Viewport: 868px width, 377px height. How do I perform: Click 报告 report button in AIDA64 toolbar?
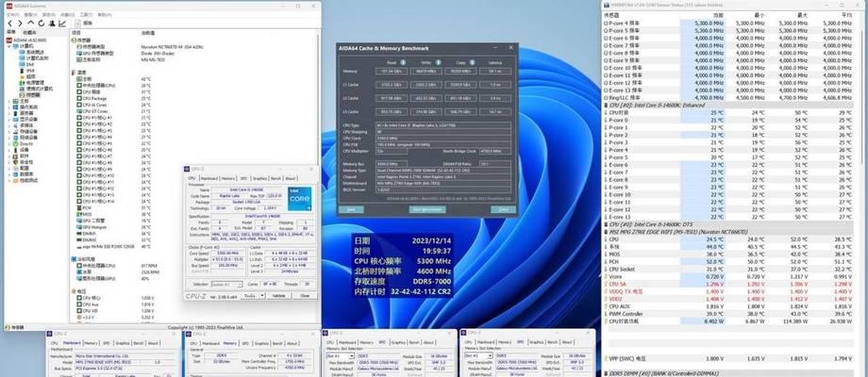pyautogui.click(x=83, y=24)
